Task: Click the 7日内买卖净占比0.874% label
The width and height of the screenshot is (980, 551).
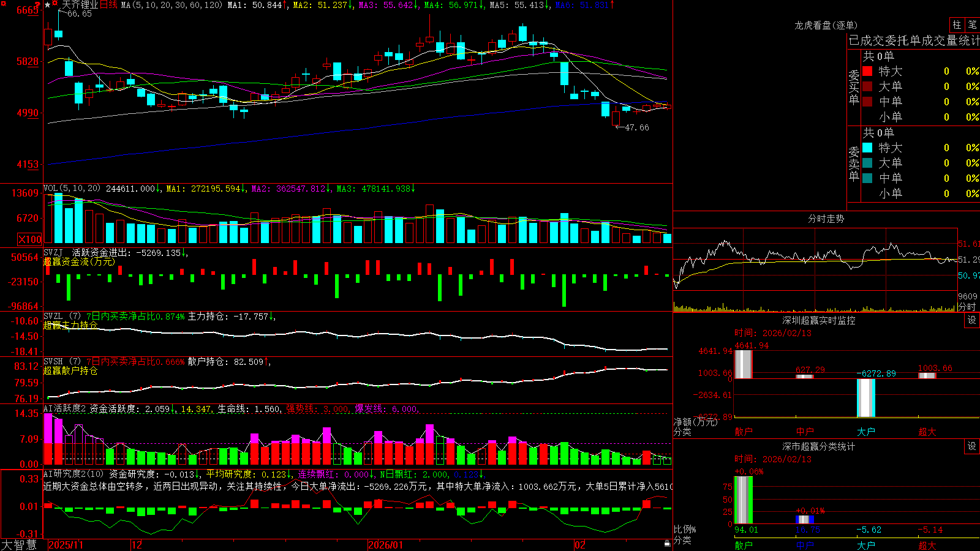Action: (135, 317)
